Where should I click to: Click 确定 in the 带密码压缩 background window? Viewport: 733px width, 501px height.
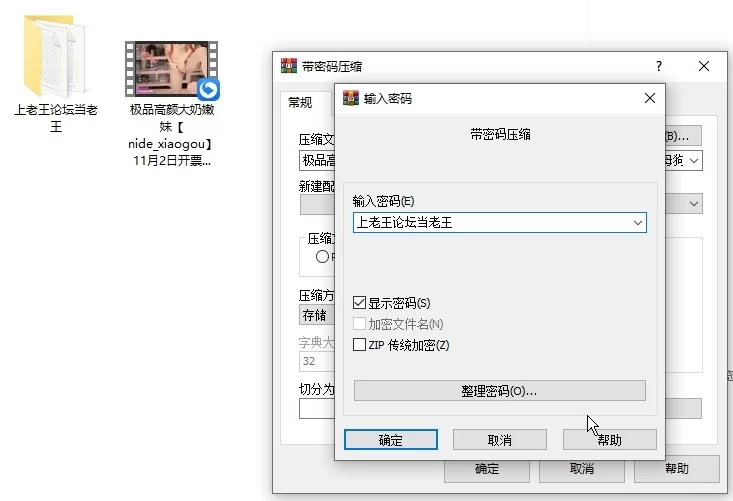487,469
